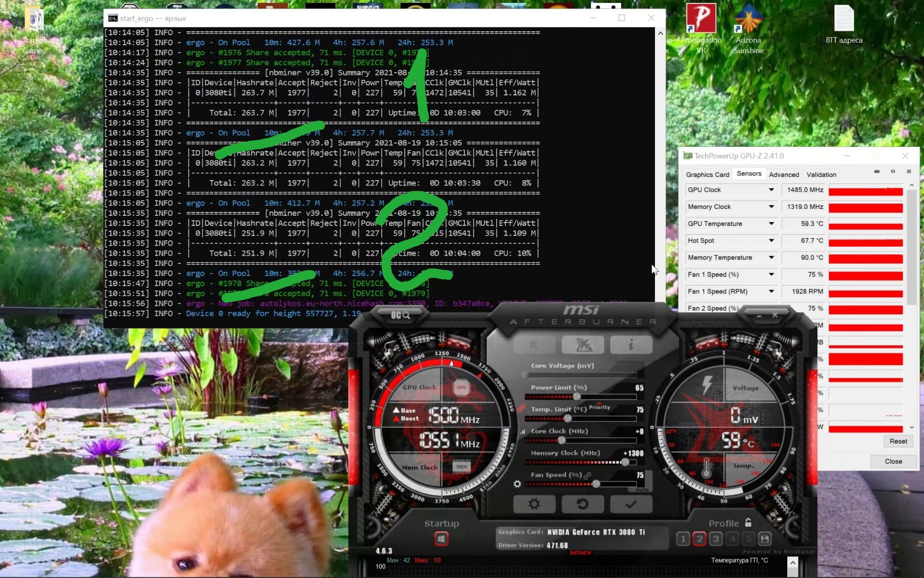Apply settings with the checkmark button
The height and width of the screenshot is (578, 924).
[631, 504]
